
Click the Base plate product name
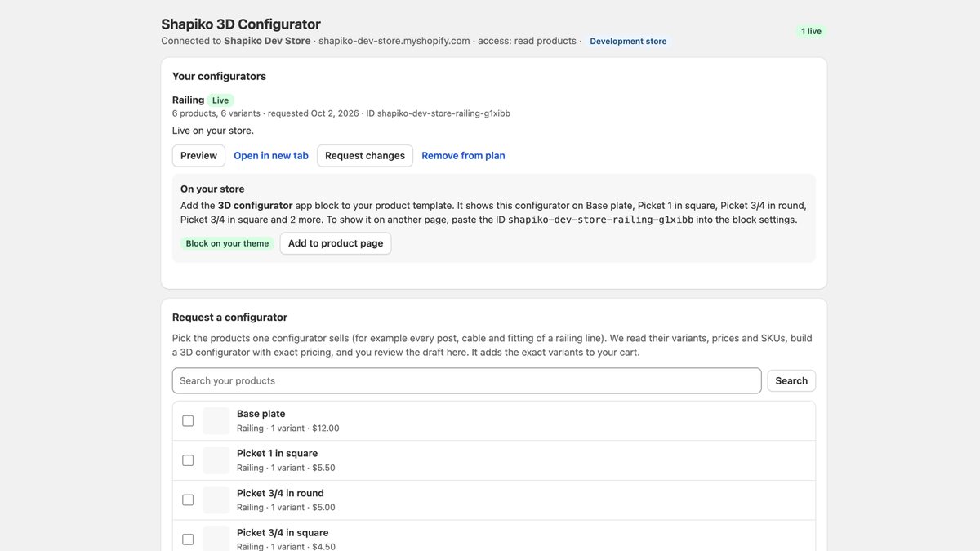click(261, 414)
